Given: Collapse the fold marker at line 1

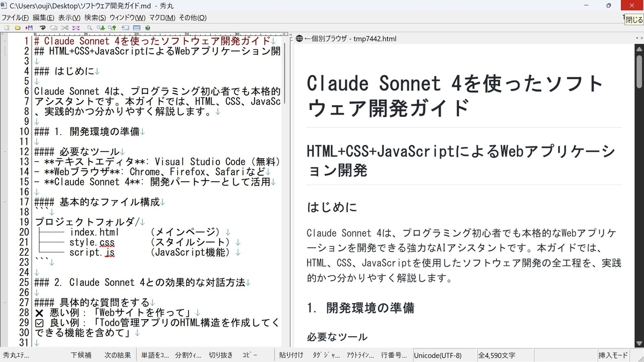Looking at the screenshot, I should point(4,41).
